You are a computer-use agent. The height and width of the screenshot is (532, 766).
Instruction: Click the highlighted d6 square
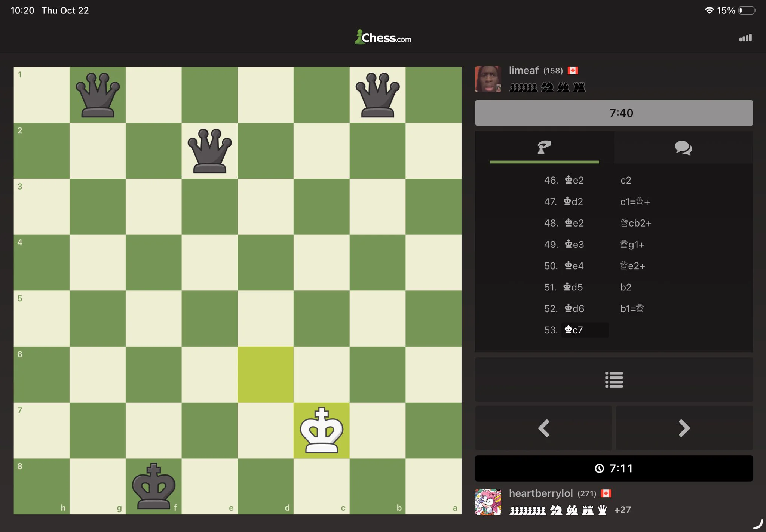266,374
